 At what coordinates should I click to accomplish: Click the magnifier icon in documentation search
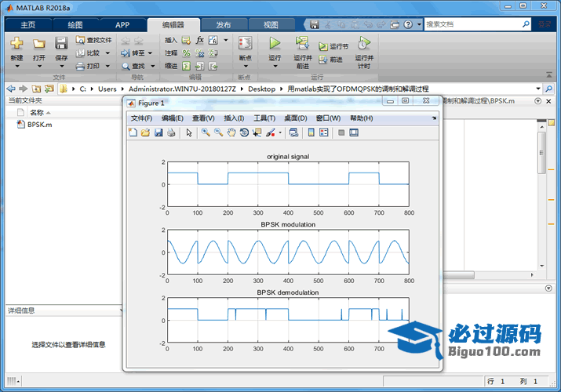[526, 24]
